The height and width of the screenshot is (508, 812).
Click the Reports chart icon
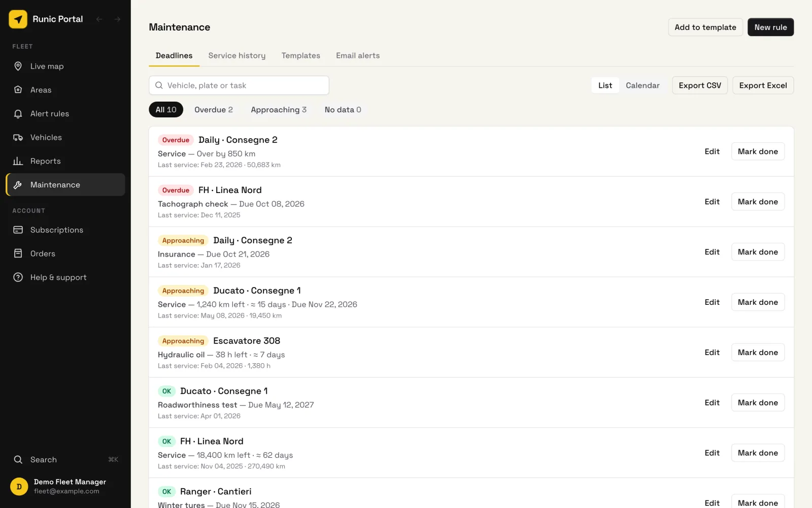click(x=18, y=161)
